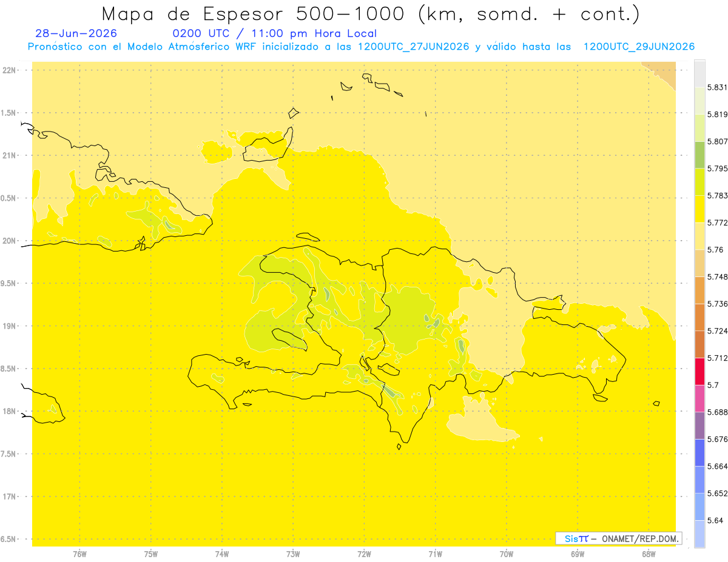The image size is (728, 562).
Task: Click the 74W longitude axis label
Action: (222, 554)
